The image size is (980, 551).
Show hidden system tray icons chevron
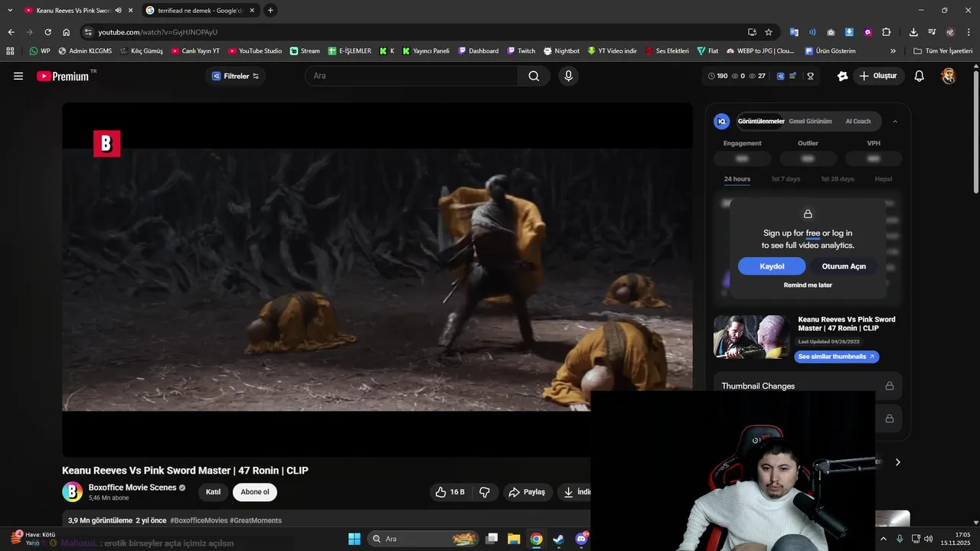point(884,539)
